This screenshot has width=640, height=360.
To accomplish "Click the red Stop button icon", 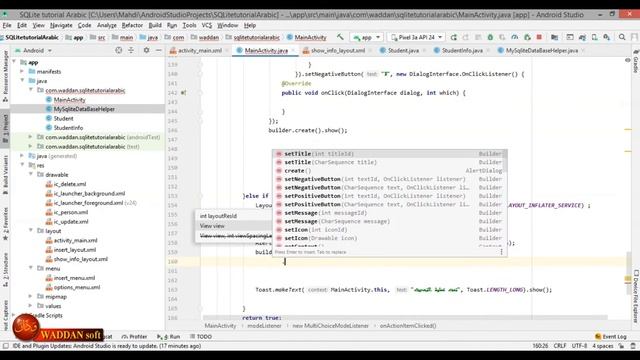I will 539,37.
